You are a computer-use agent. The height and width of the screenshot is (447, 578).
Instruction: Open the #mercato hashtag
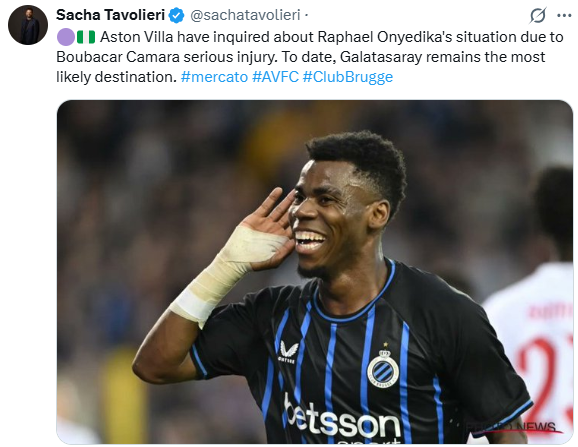pos(214,77)
